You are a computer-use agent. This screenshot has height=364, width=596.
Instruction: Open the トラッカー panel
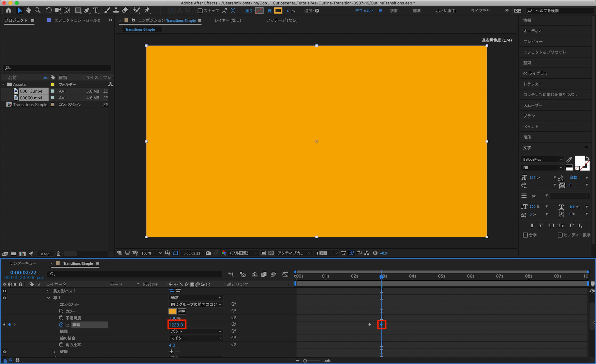(533, 84)
